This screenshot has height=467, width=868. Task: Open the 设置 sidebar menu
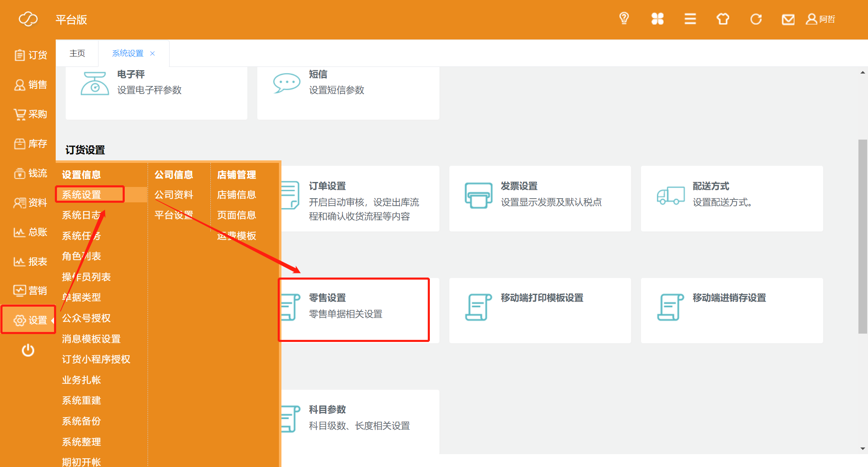pyautogui.click(x=29, y=320)
